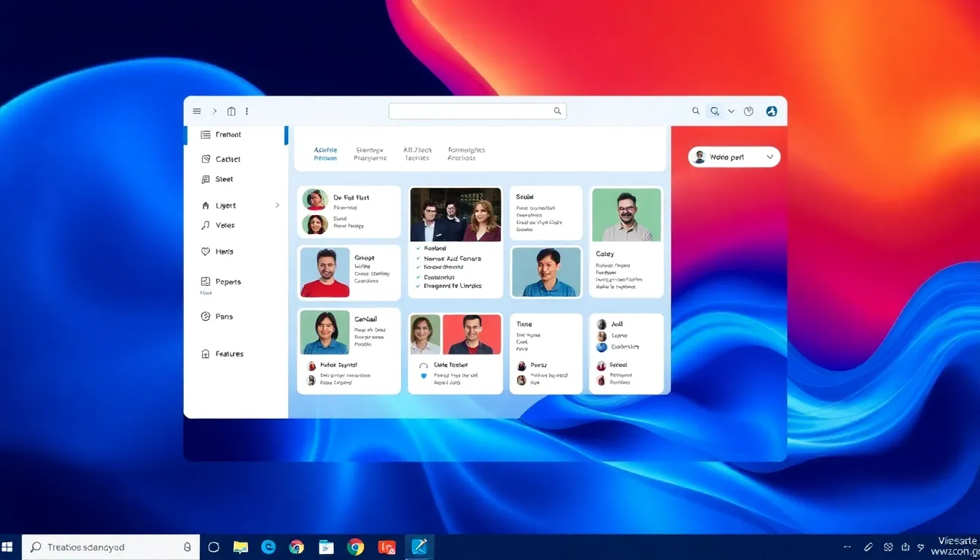Open the Windows Start button

coord(8,547)
